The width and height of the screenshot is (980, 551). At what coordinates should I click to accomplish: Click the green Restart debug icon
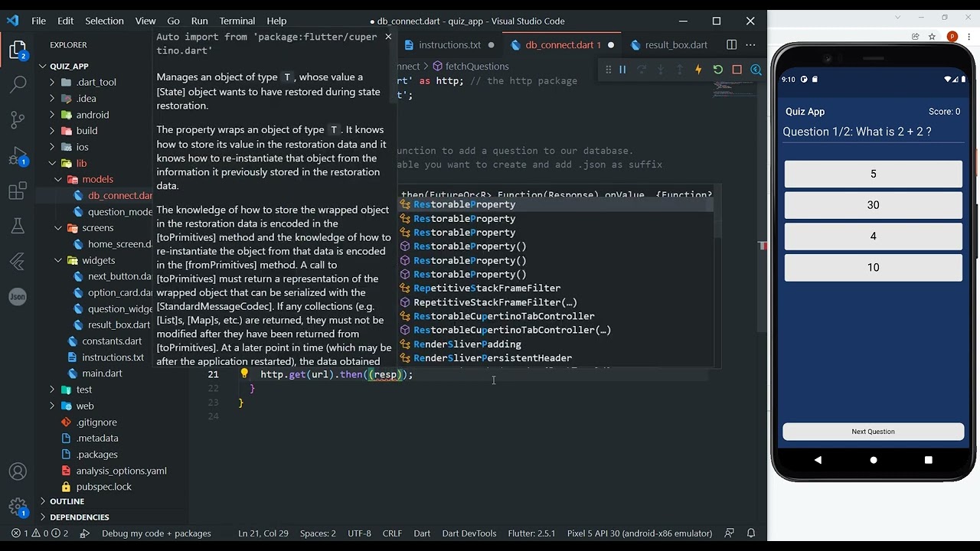coord(717,70)
